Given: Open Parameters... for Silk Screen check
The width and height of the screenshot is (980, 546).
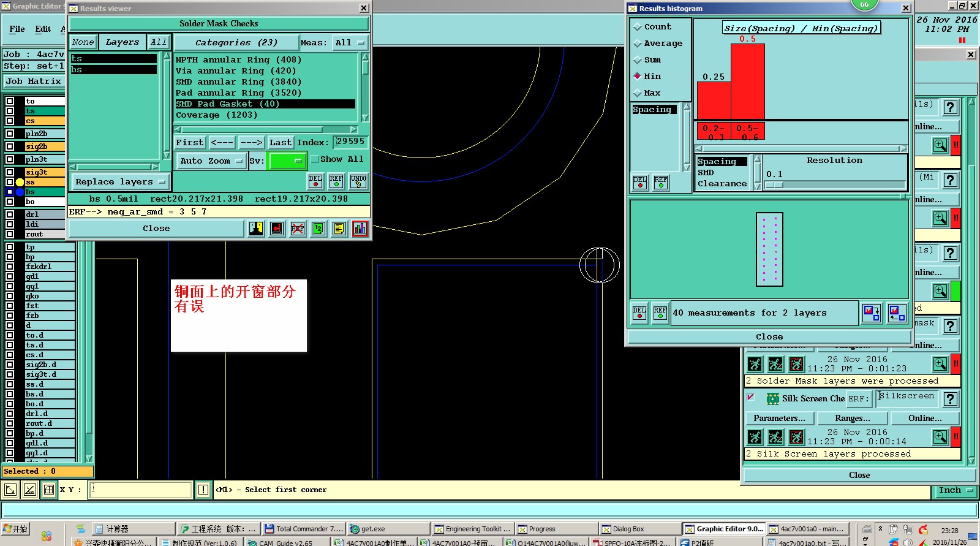Looking at the screenshot, I should click(780, 419).
